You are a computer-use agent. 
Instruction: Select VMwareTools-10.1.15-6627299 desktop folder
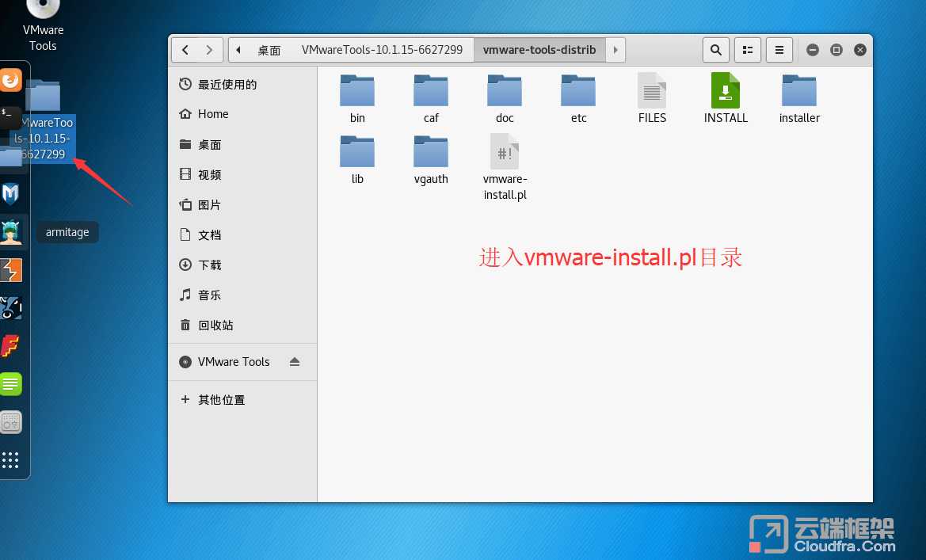coord(45,121)
